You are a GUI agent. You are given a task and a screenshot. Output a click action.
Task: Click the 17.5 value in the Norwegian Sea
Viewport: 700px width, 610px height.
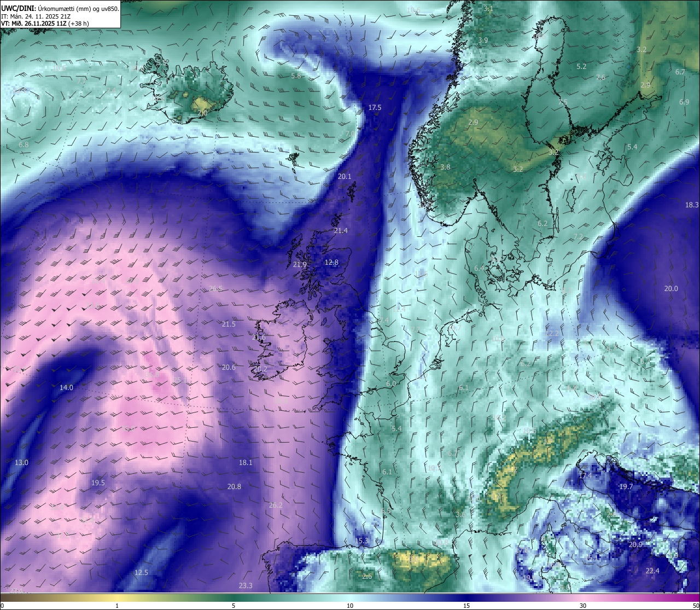375,108
